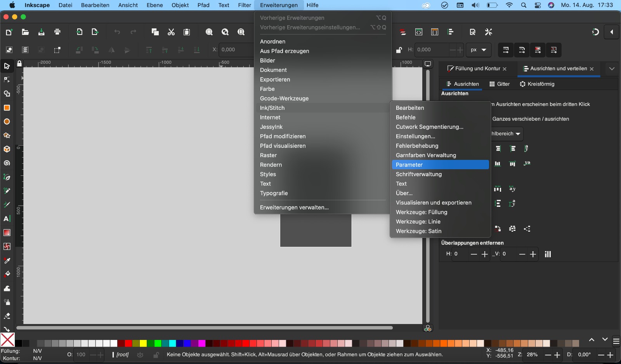The width and height of the screenshot is (621, 364).
Task: Click the horizontal overlap H input field
Action: 461,254
